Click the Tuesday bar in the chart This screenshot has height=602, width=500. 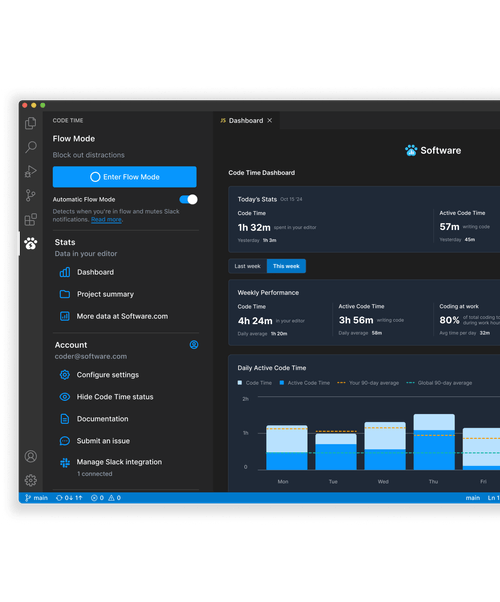(x=336, y=452)
